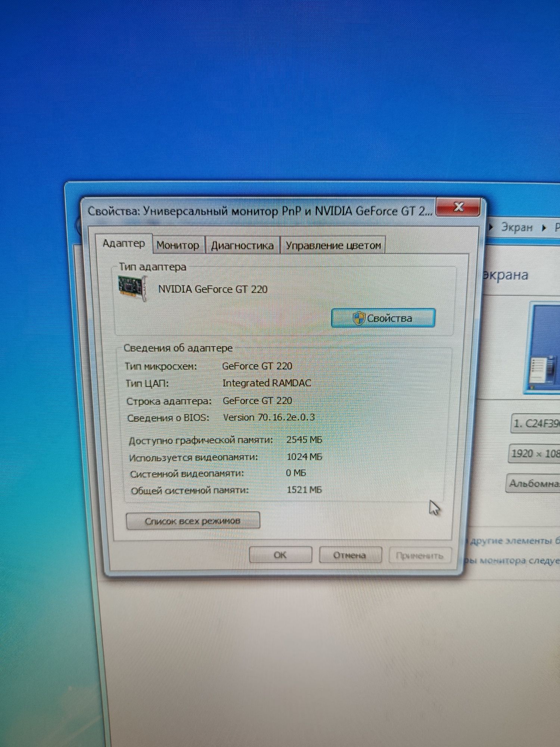560x747 pixels.
Task: Click 'NVIDIA GeForce GT 220' adapter name
Action: point(213,289)
